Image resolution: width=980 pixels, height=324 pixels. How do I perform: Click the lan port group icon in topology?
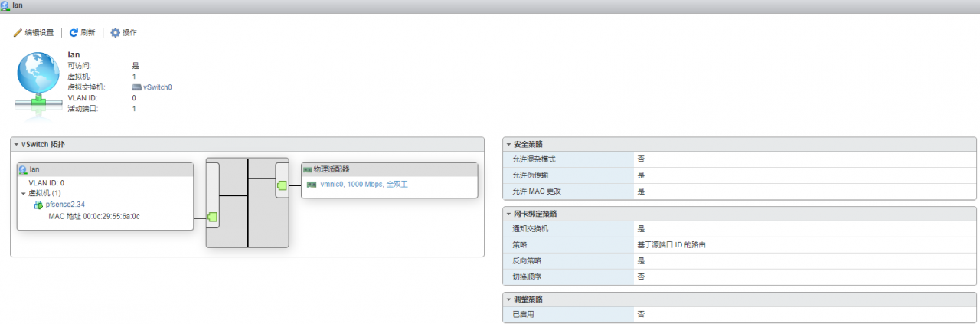pyautogui.click(x=23, y=169)
